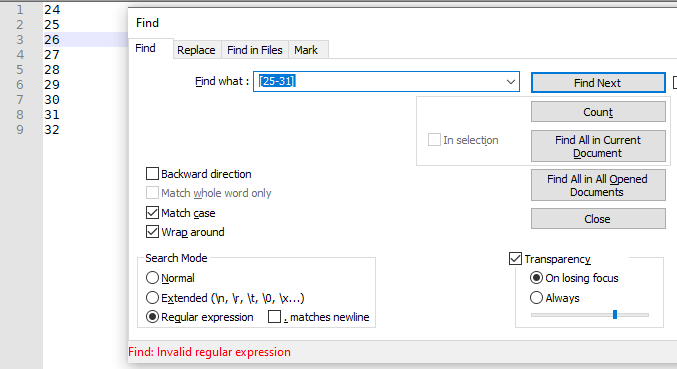Screen dimensions: 677x369
Task: Open the Find in Files tab
Action: point(255,50)
